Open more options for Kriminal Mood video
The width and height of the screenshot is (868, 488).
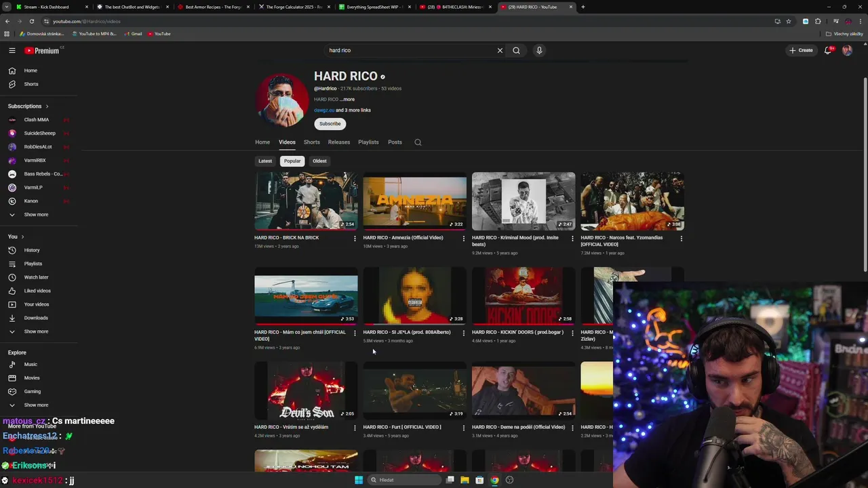[572, 239]
